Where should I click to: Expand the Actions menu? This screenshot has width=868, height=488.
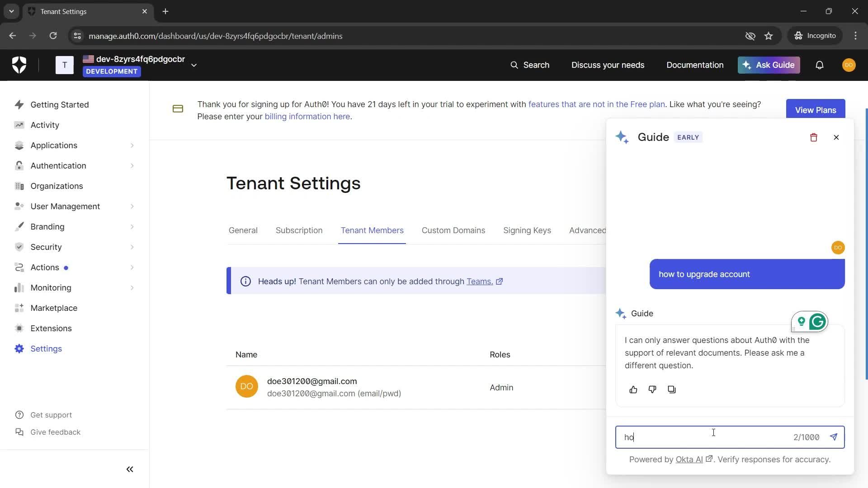tap(75, 267)
